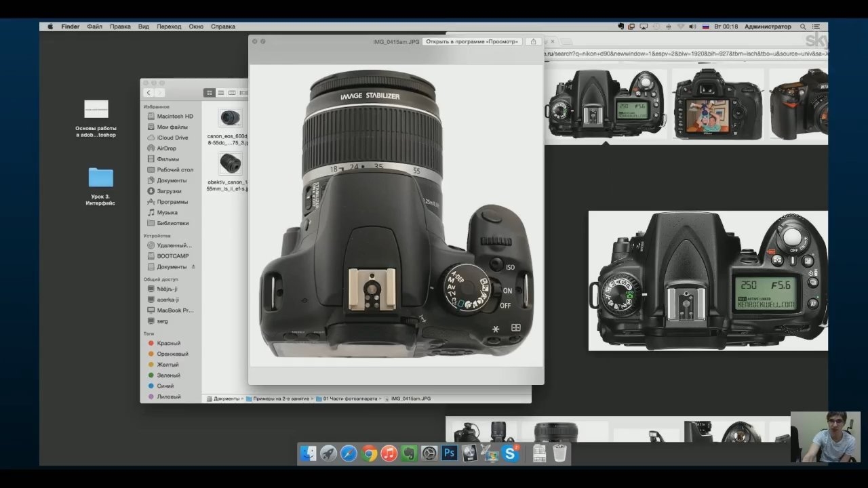Select the Лиловый tag in sidebar

point(164,396)
